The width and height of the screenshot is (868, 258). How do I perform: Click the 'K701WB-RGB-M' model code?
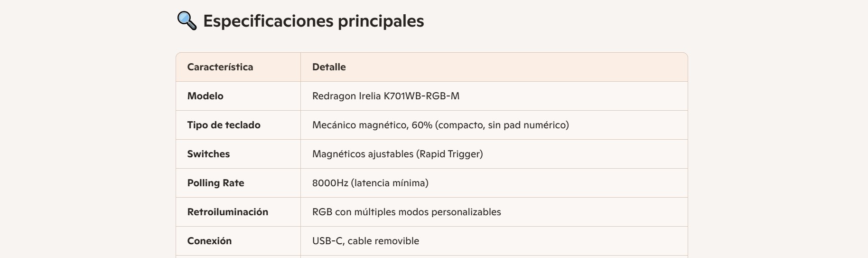(421, 96)
